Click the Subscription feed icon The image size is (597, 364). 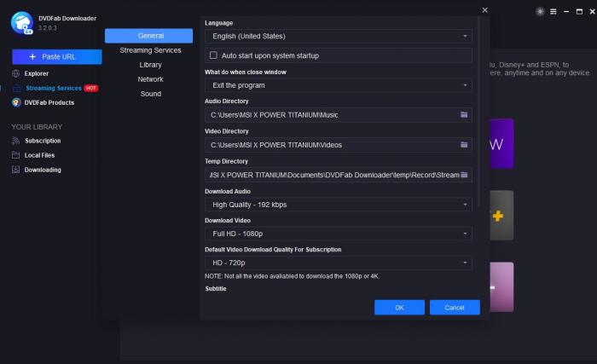pos(15,141)
